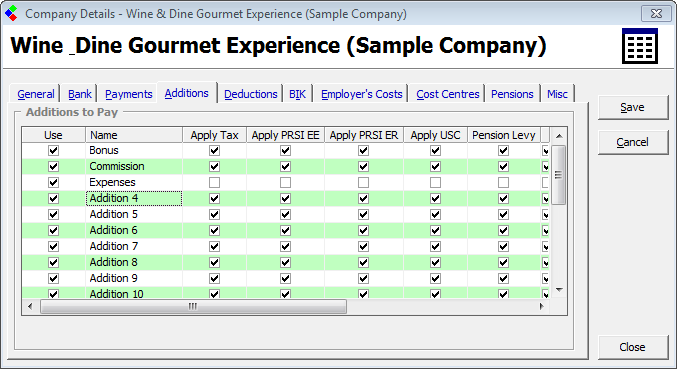Disable Apply Tax for Bonus
The height and width of the screenshot is (369, 677).
215,150
